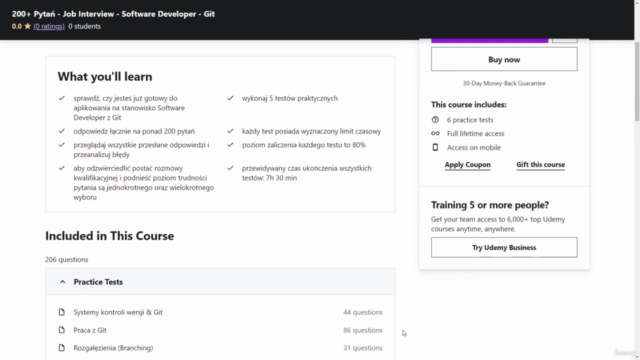The image size is (640, 360).
Task: Click the Access on mobile text
Action: (x=473, y=147)
